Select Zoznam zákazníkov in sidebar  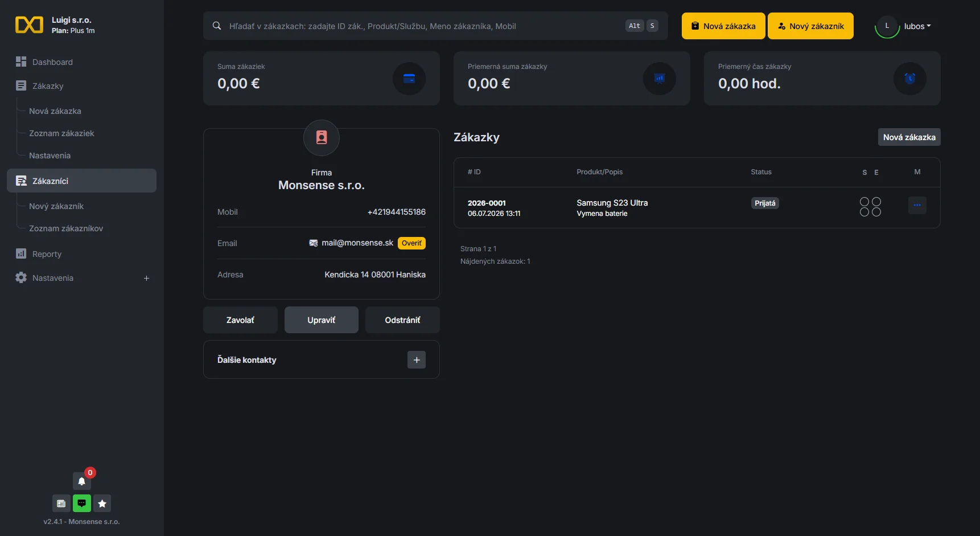pos(66,228)
